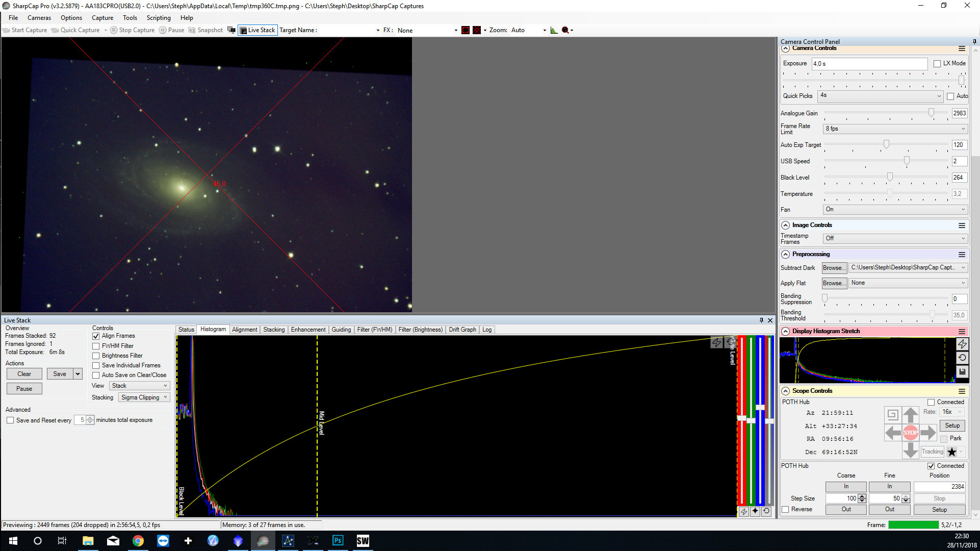The height and width of the screenshot is (551, 980).
Task: Toggle the image histogram toolbar icon
Action: pos(554,30)
